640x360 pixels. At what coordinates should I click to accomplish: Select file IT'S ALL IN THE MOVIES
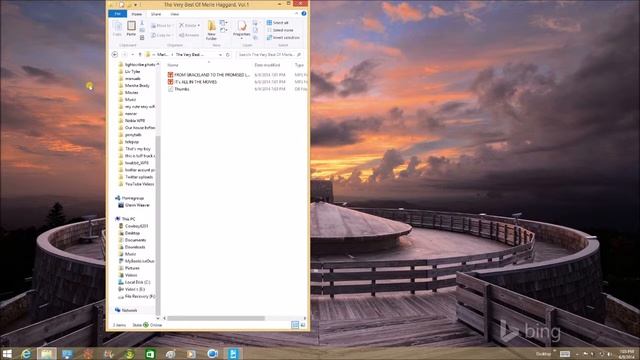click(192, 82)
